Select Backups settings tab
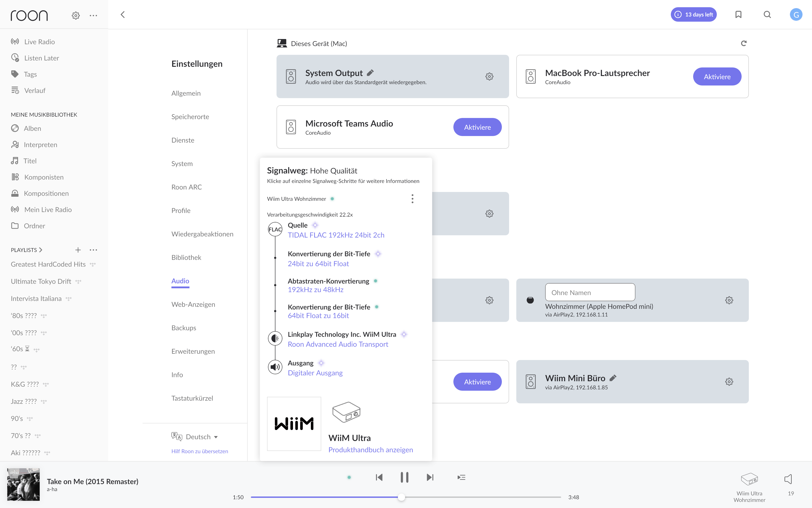Viewport: 812px width, 508px height. pyautogui.click(x=184, y=328)
